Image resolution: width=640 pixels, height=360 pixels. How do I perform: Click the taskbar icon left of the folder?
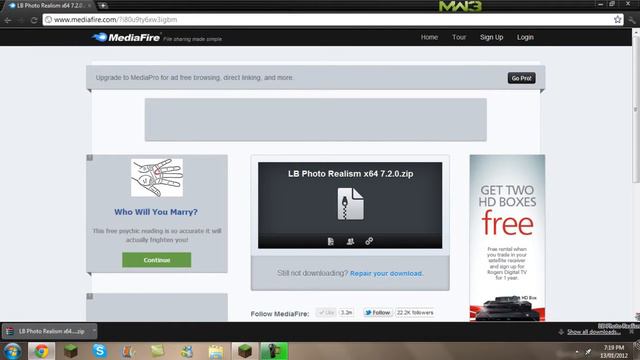187,351
